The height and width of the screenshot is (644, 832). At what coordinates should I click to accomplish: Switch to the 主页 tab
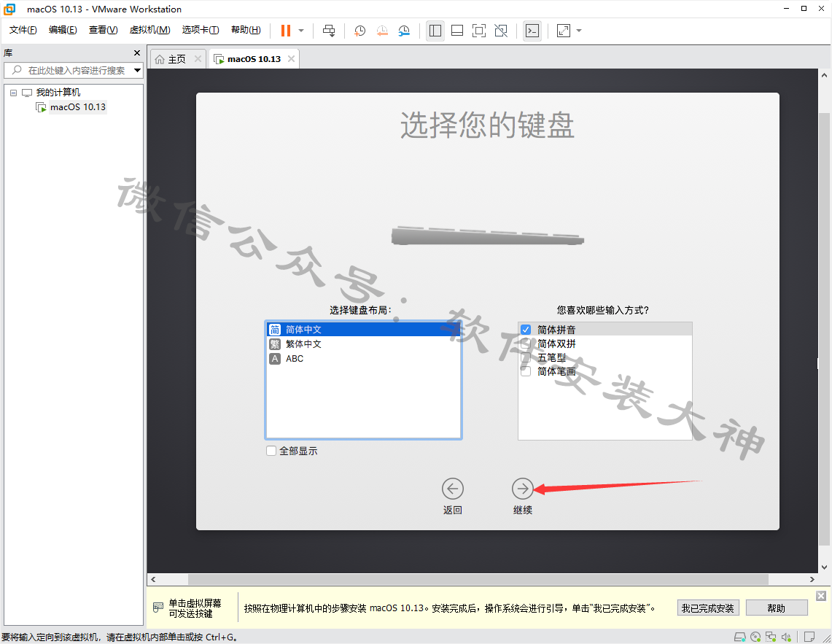[177, 59]
